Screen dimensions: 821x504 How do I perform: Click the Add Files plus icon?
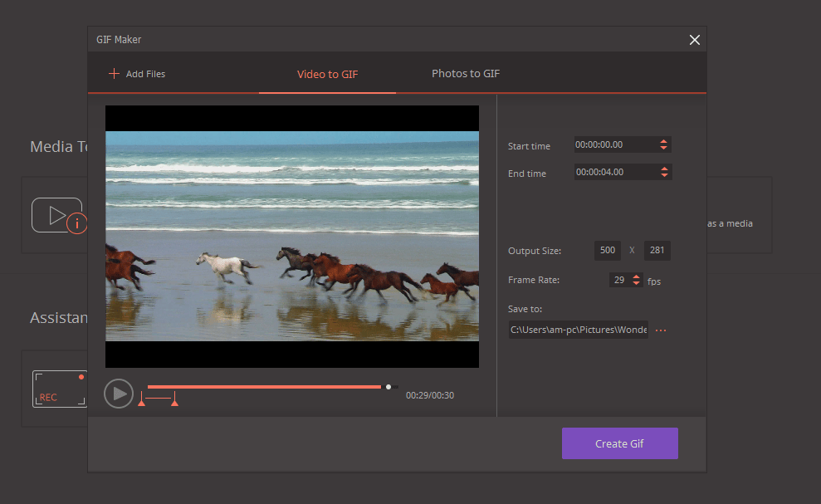[x=114, y=73]
